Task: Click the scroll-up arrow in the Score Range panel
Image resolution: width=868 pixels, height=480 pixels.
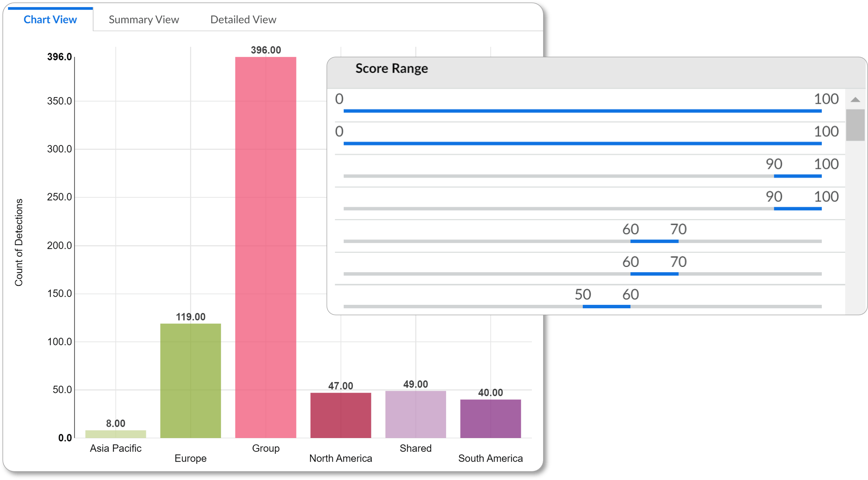Action: 855,99
